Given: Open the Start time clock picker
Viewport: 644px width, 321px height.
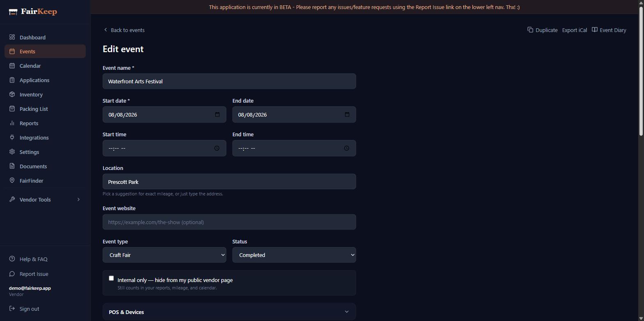Looking at the screenshot, I should 217,148.
